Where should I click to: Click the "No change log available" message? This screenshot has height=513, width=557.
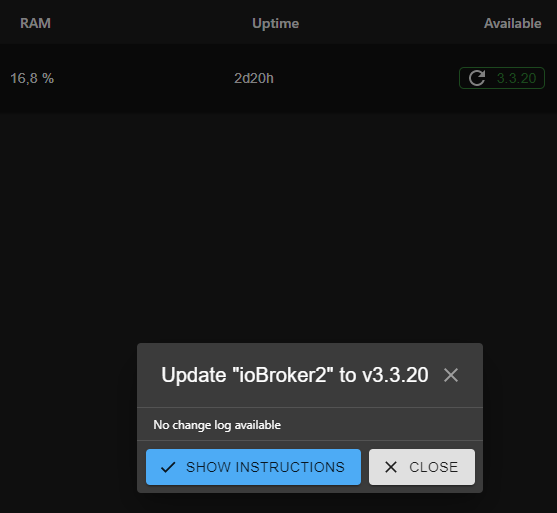click(x=217, y=425)
